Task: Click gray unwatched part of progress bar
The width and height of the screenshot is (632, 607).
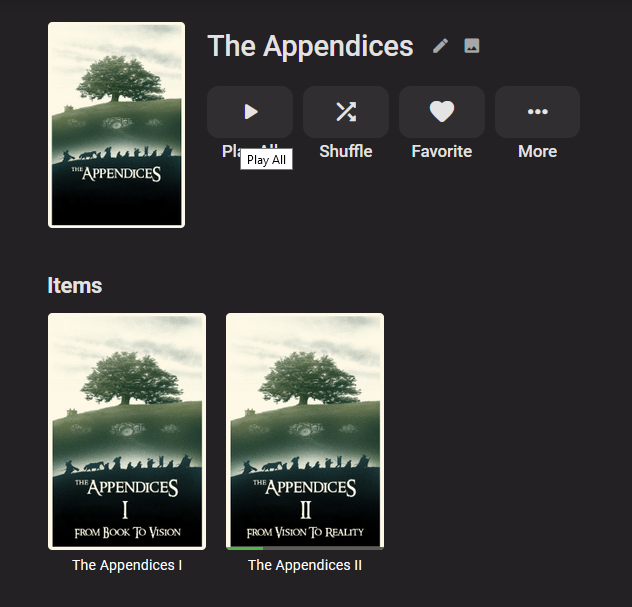Action: pos(323,548)
